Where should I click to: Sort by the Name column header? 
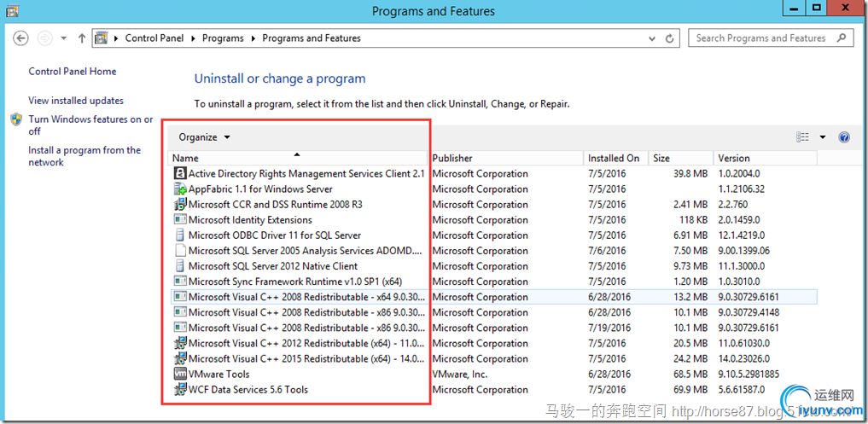298,159
